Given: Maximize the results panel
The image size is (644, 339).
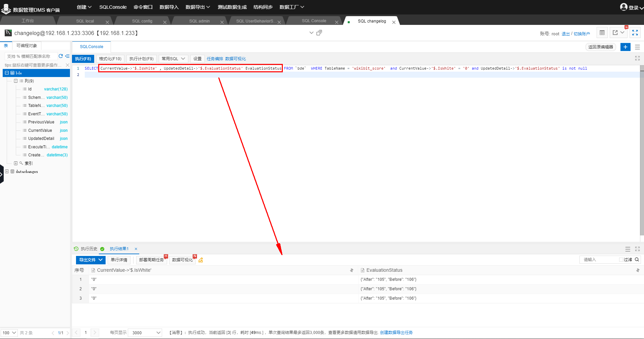Looking at the screenshot, I should point(637,249).
